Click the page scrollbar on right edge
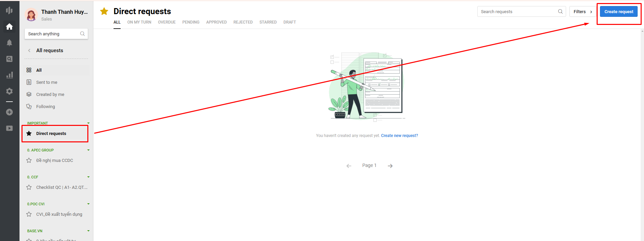This screenshot has width=644, height=241. point(642,135)
